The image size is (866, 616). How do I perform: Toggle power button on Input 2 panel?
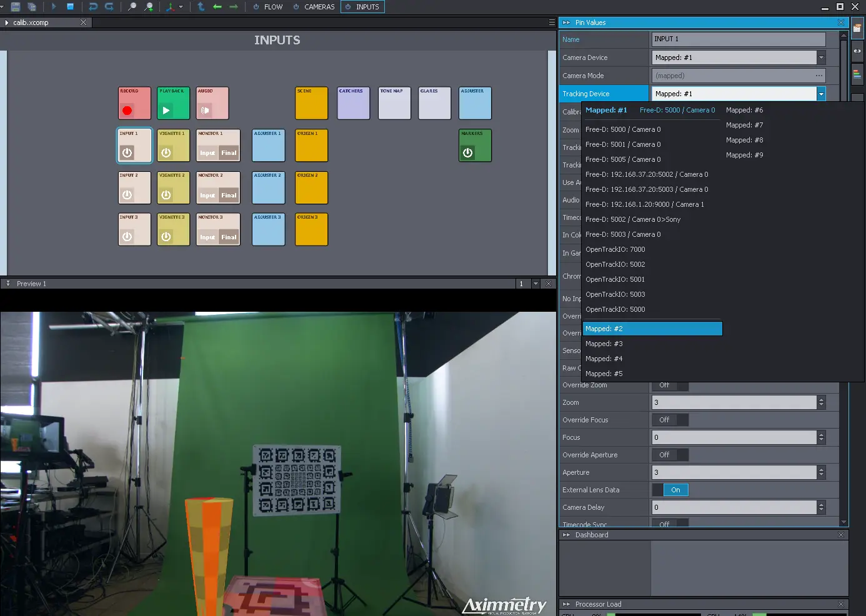pos(127,195)
